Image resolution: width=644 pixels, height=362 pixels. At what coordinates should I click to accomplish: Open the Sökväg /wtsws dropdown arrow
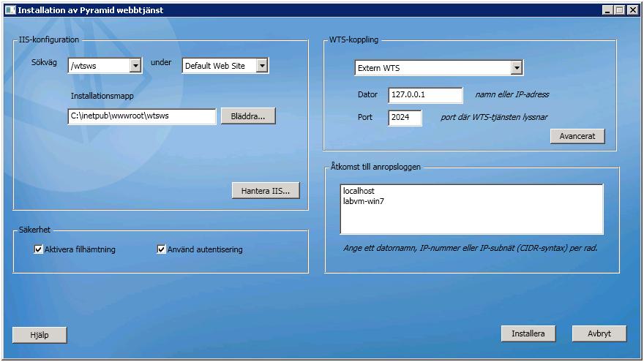[x=135, y=66]
